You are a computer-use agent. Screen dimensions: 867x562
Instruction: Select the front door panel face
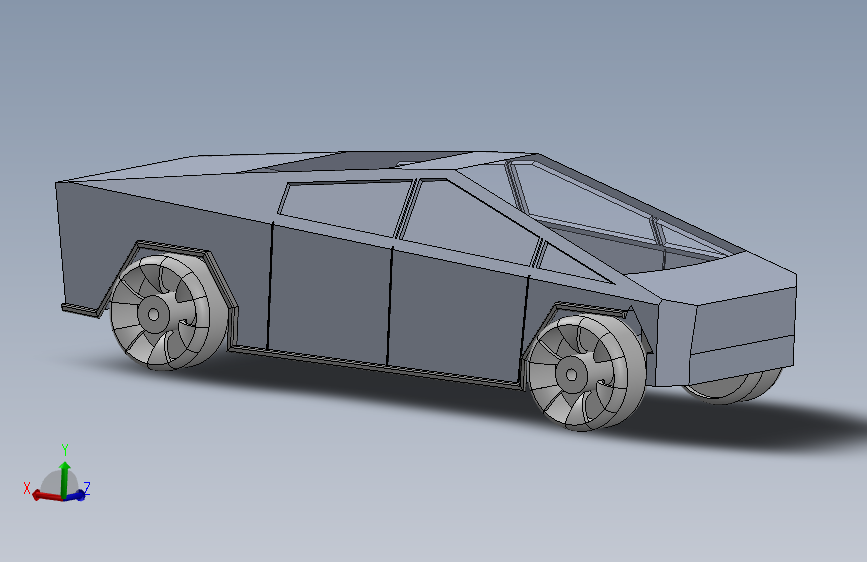(456, 315)
